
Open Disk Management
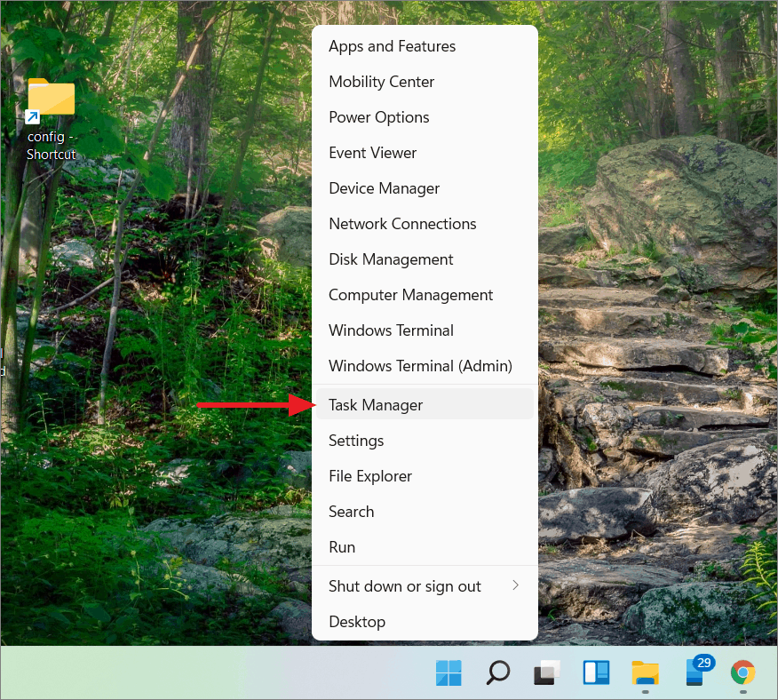(x=391, y=259)
